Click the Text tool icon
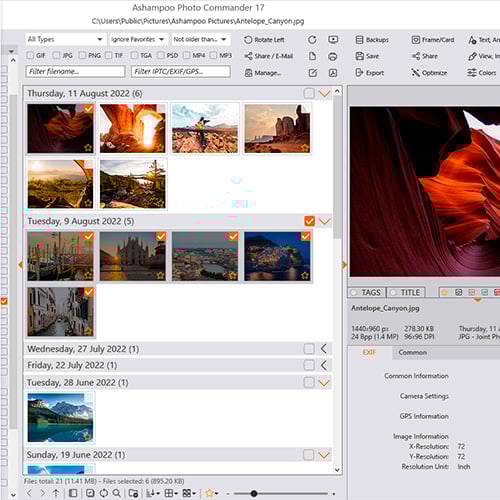 [472, 40]
